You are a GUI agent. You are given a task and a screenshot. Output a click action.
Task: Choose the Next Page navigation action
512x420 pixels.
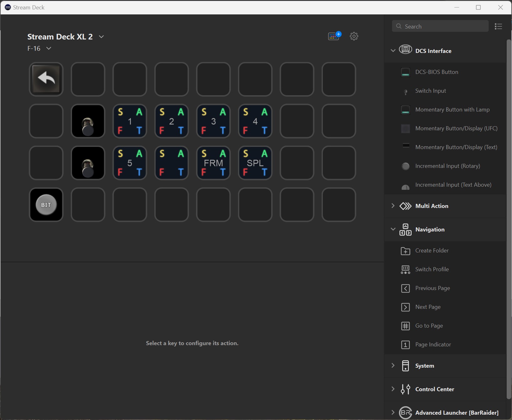tap(428, 307)
